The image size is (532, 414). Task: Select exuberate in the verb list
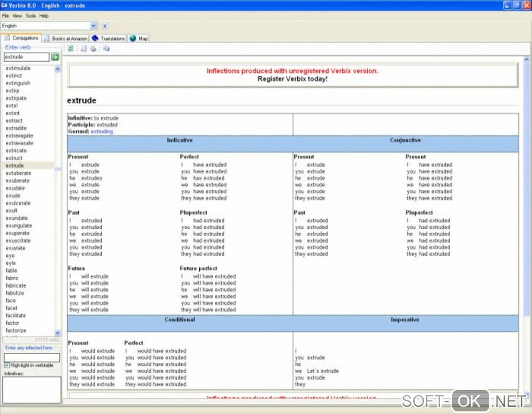(18, 181)
